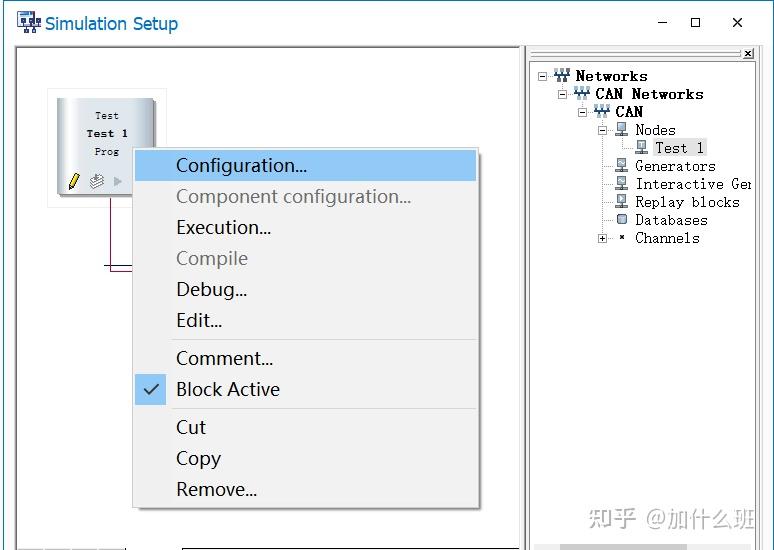Toggle the Block Active checkmark option
This screenshot has width=774, height=550.
227,389
